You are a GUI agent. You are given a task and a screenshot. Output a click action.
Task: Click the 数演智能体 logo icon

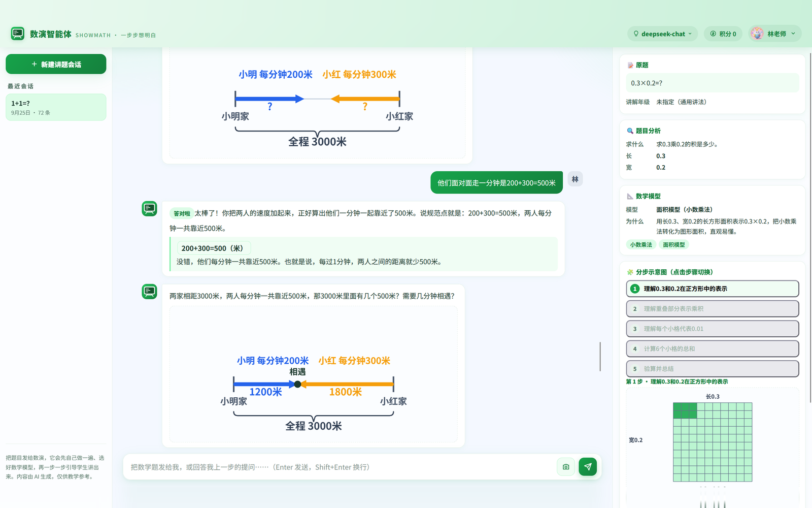coord(18,34)
